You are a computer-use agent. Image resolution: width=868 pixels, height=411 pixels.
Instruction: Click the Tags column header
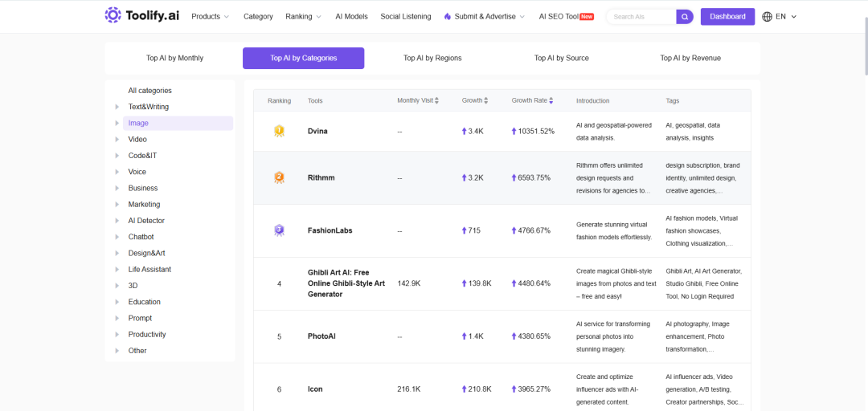[x=673, y=100]
